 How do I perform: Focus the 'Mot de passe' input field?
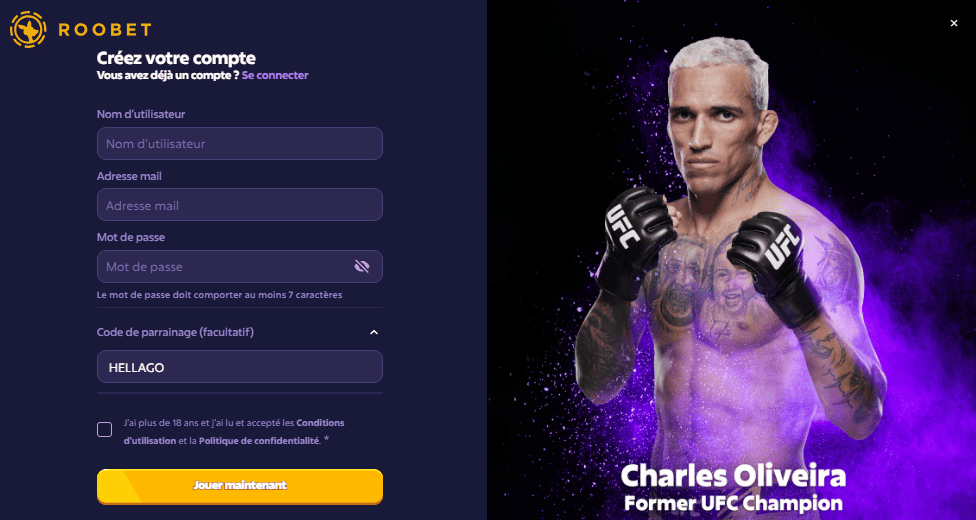[225, 267]
